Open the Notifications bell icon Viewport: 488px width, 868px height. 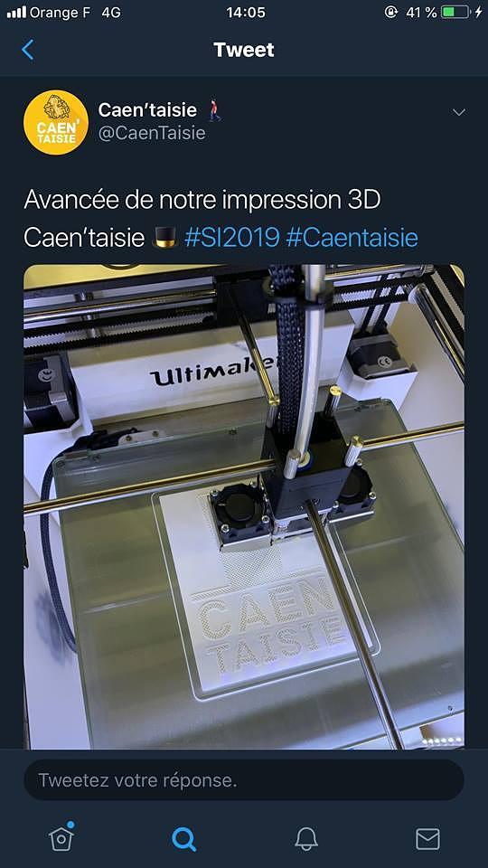click(x=306, y=839)
